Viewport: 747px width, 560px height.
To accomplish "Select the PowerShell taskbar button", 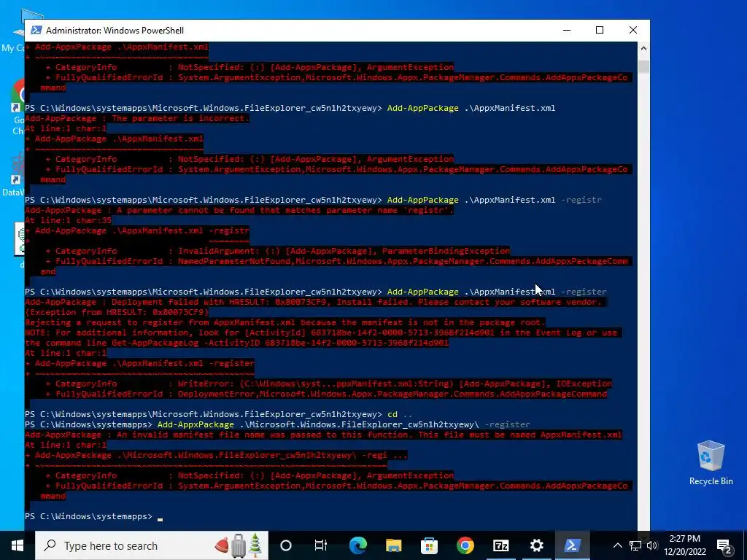I will pos(572,545).
